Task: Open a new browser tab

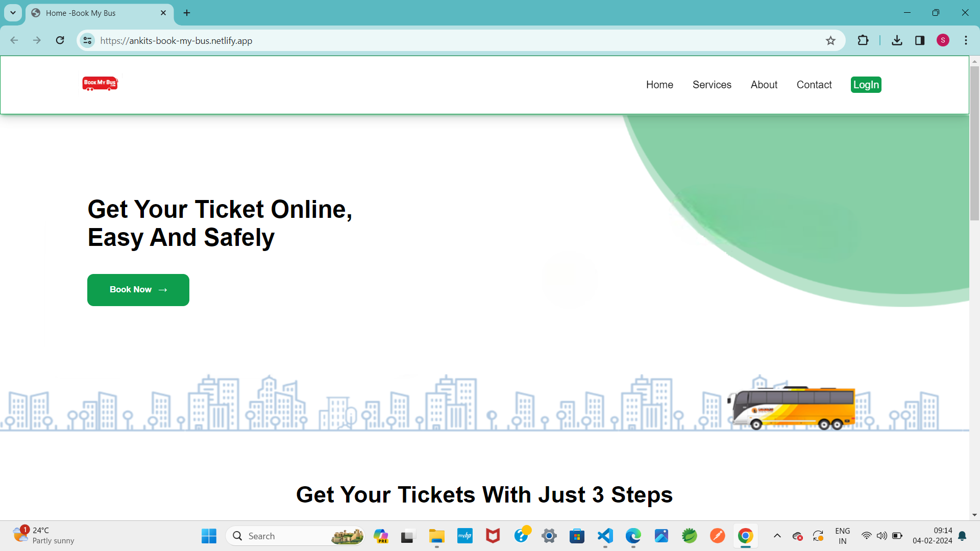Action: tap(187, 13)
